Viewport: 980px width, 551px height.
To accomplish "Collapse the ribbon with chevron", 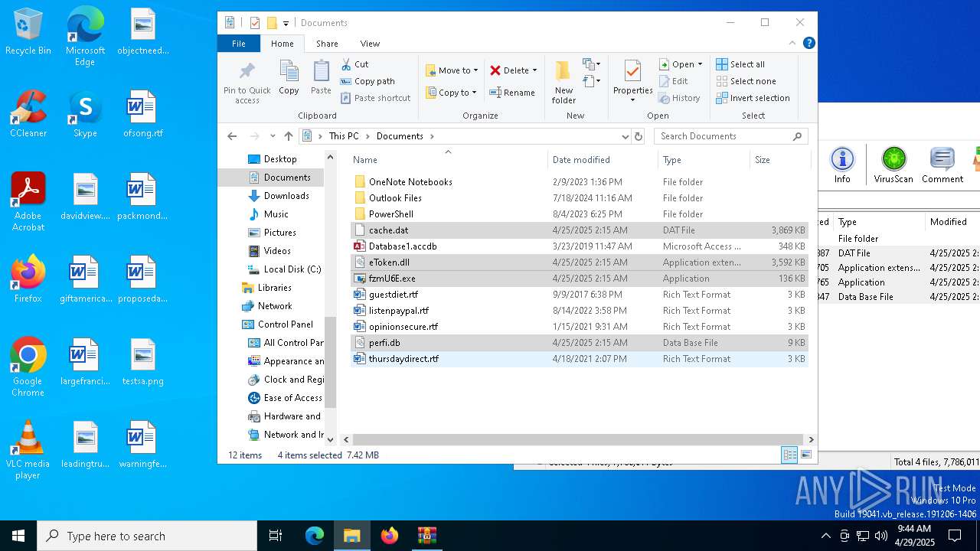I will click(792, 44).
